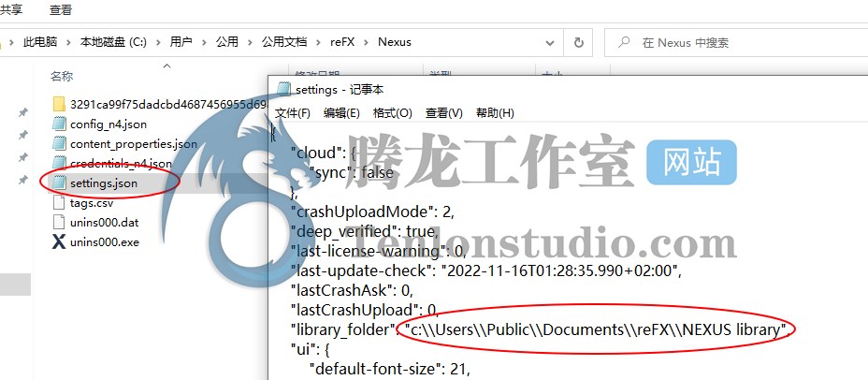Select the unins000.dat file

coord(104,223)
